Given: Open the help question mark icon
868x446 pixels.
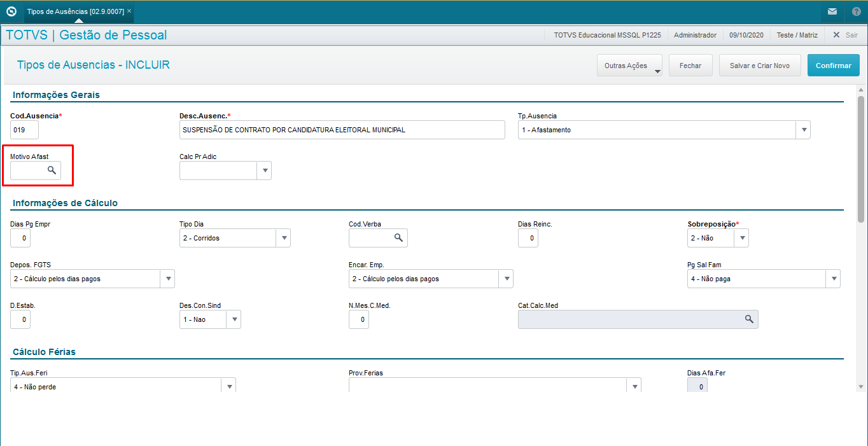Looking at the screenshot, I should click(856, 11).
